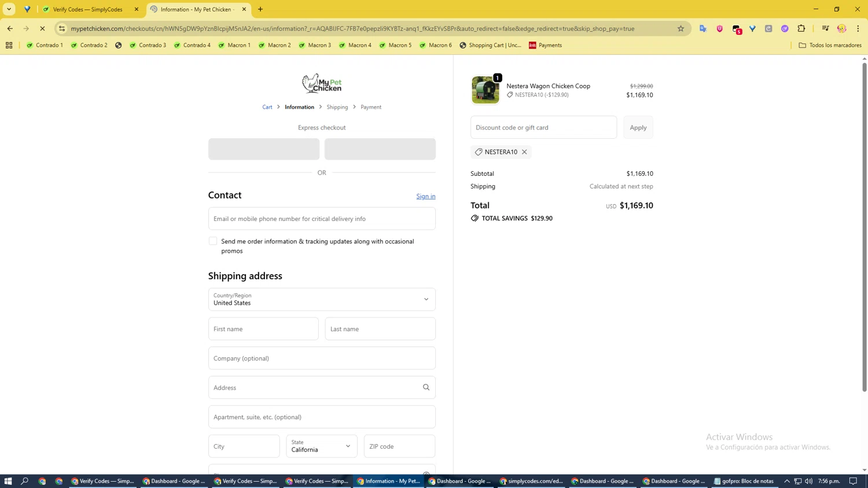This screenshot has width=868, height=488.
Task: Show hidden system tray icons
Action: pos(787,481)
